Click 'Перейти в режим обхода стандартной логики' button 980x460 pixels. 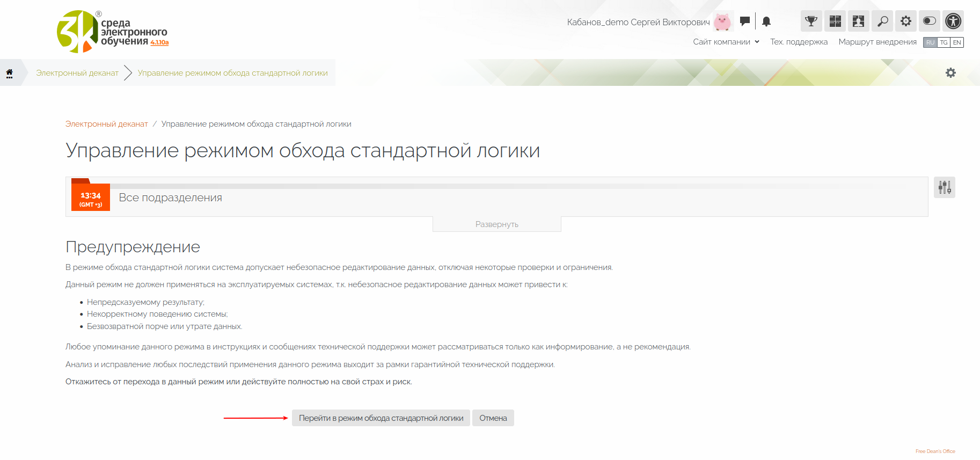point(381,418)
